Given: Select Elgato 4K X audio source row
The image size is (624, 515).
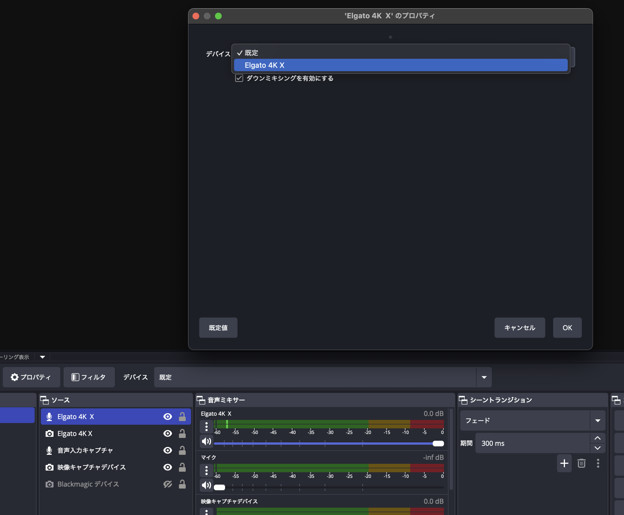Looking at the screenshot, I should (x=116, y=417).
